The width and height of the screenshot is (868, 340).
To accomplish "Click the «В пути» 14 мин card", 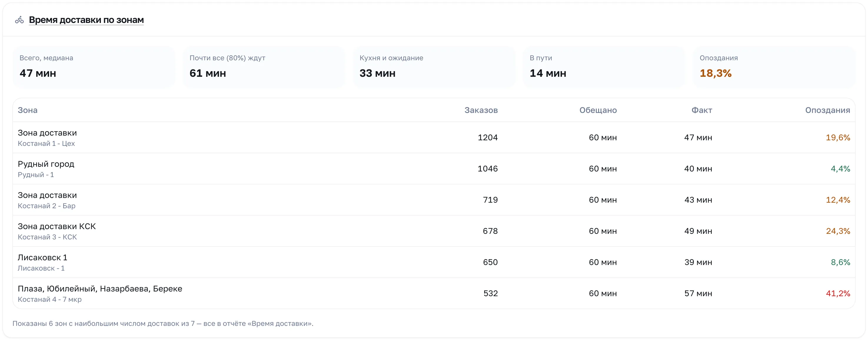I will pyautogui.click(x=604, y=67).
